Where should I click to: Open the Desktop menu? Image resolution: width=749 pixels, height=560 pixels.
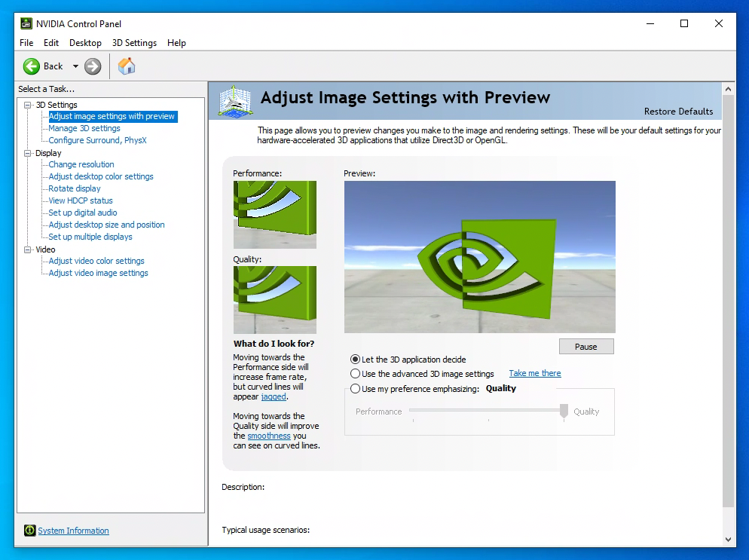click(85, 42)
